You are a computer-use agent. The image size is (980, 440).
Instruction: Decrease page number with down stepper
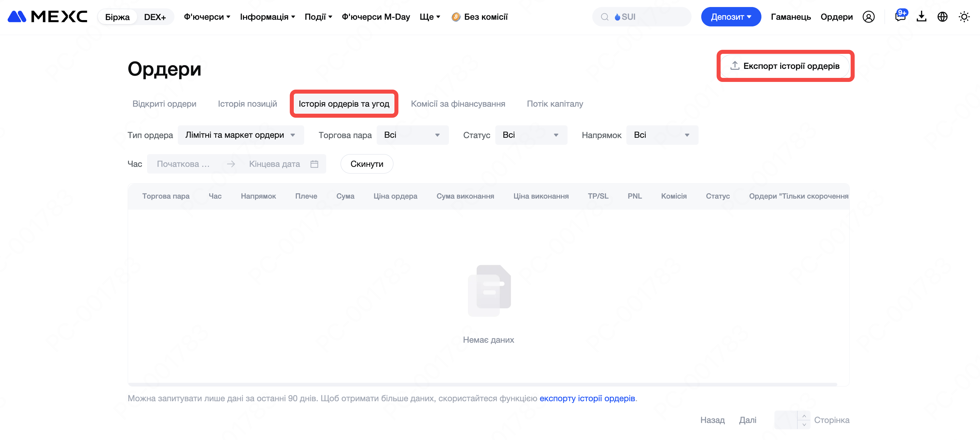pyautogui.click(x=804, y=425)
